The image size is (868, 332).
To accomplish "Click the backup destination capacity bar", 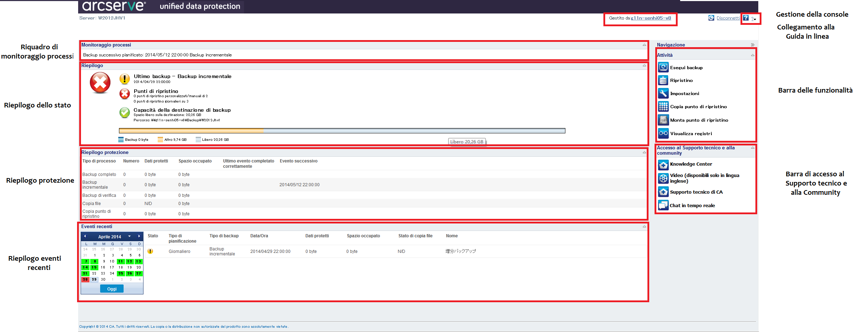I will (341, 130).
